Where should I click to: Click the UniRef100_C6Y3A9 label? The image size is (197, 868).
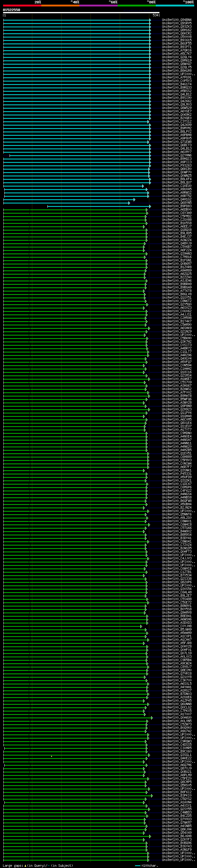(x=177, y=213)
